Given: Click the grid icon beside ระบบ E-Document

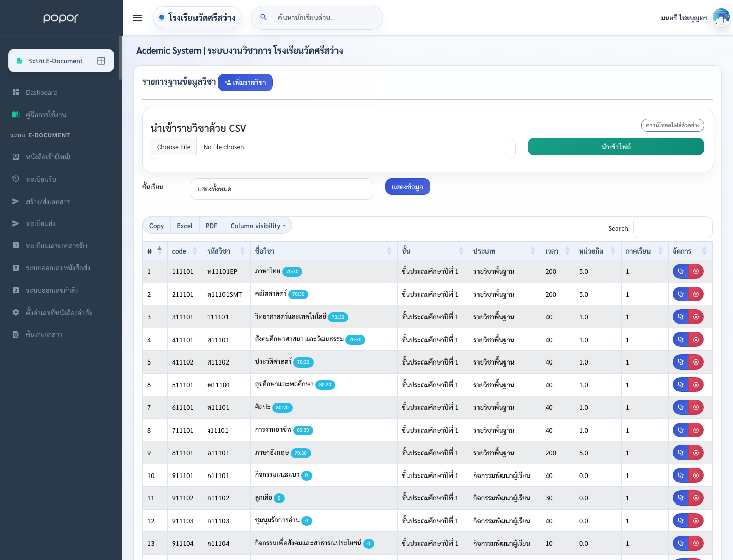Looking at the screenshot, I should (x=101, y=61).
